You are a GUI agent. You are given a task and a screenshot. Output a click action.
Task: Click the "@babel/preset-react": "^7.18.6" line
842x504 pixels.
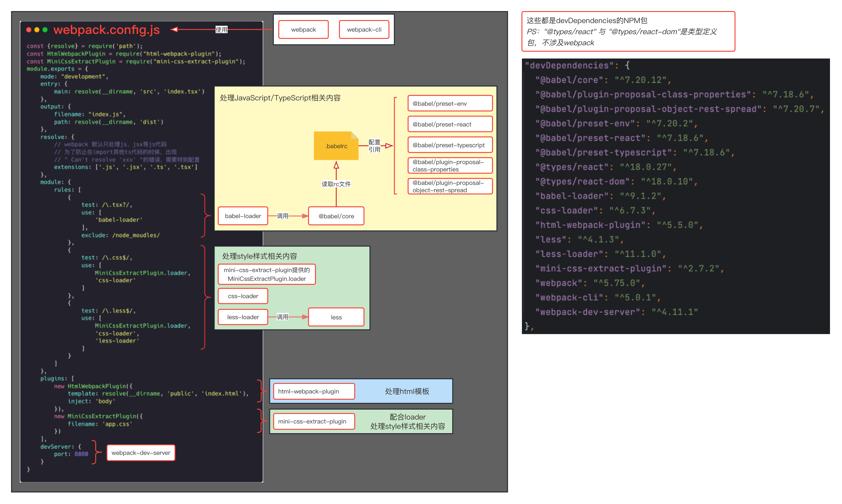pyautogui.click(x=622, y=138)
